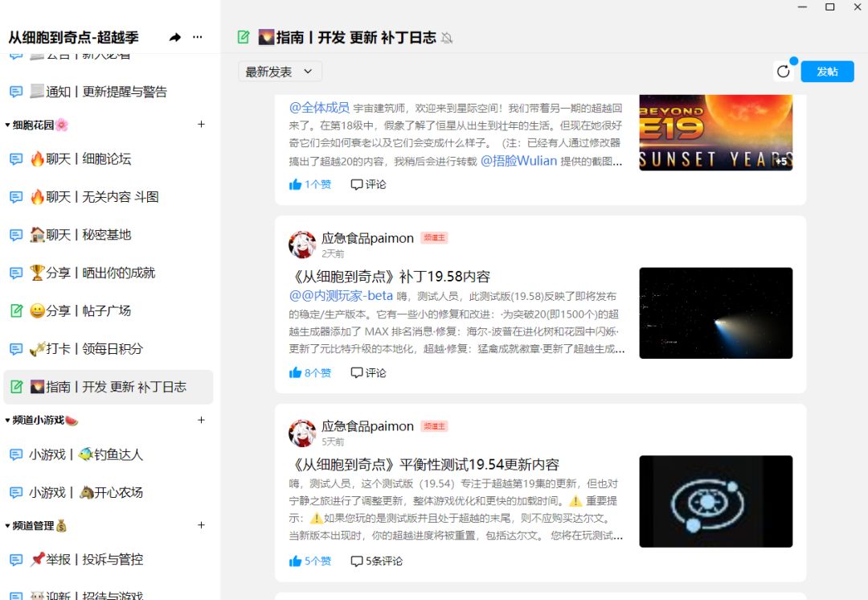Click the guild name 从细胞到奇点-超越季
The image size is (868, 600).
coord(74,37)
